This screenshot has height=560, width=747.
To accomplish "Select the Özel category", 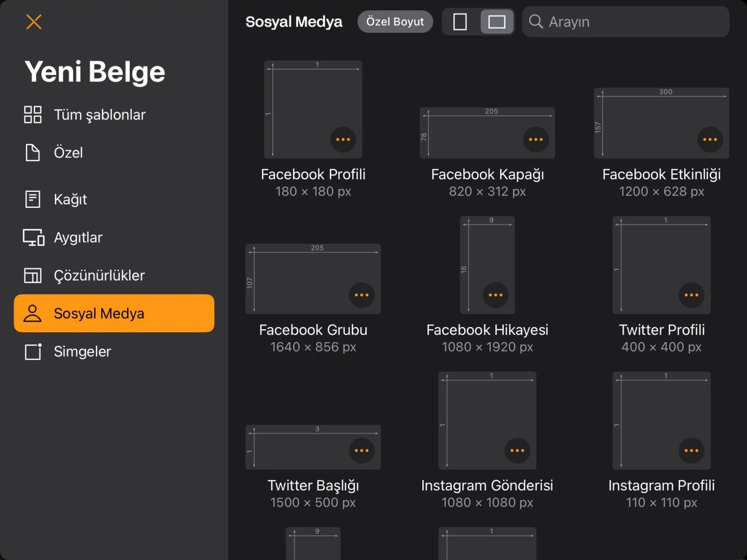I will pyautogui.click(x=114, y=152).
